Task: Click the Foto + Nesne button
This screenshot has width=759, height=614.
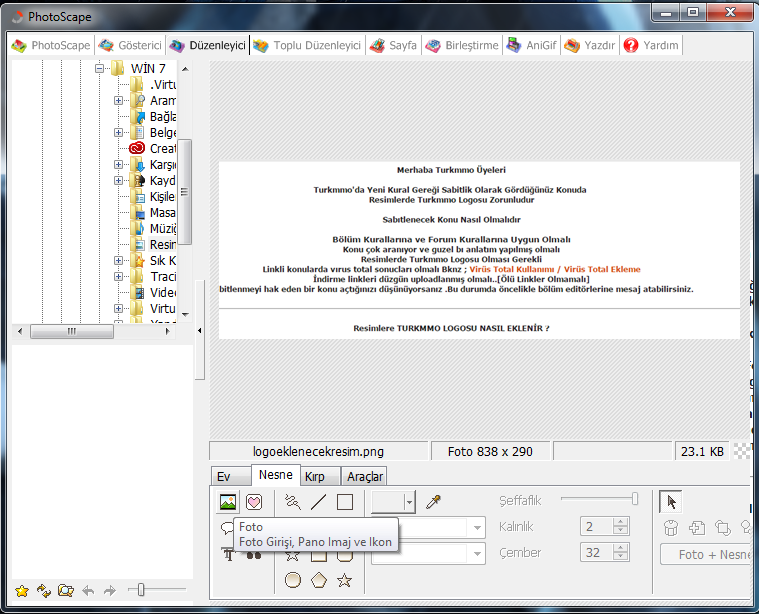Action: point(706,554)
